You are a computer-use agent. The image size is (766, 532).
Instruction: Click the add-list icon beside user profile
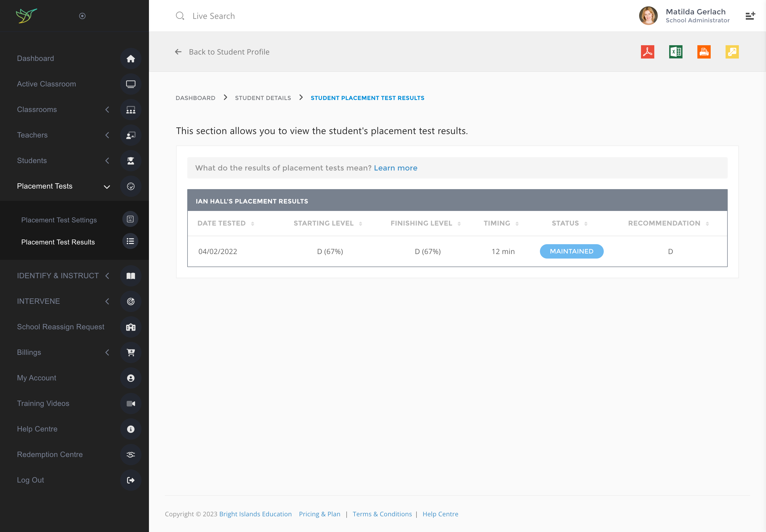(750, 16)
